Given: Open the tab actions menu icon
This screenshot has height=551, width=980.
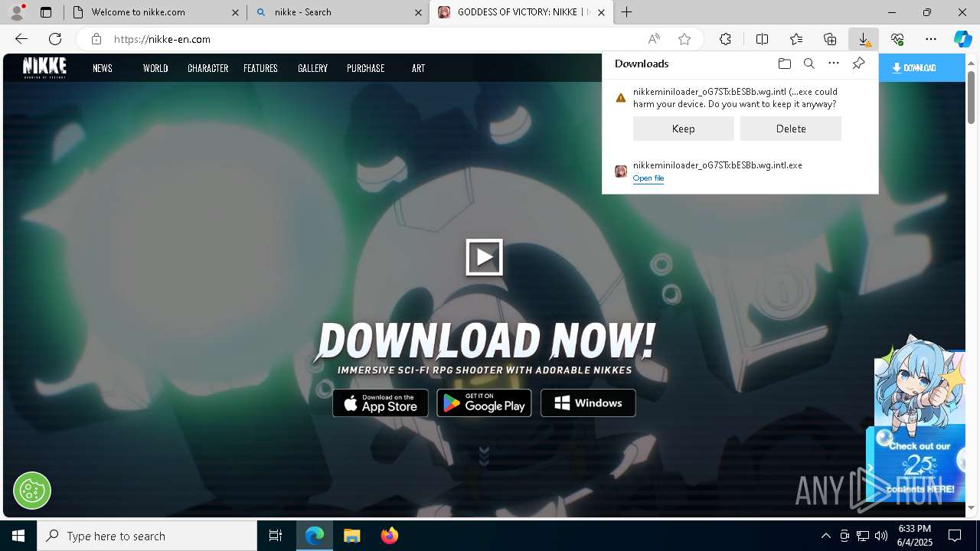Looking at the screenshot, I should tap(46, 12).
